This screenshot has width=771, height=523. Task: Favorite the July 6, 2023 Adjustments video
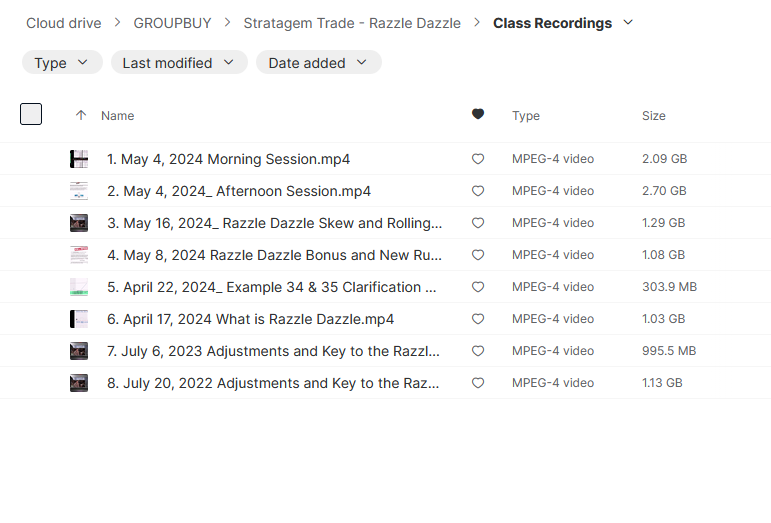tap(478, 351)
